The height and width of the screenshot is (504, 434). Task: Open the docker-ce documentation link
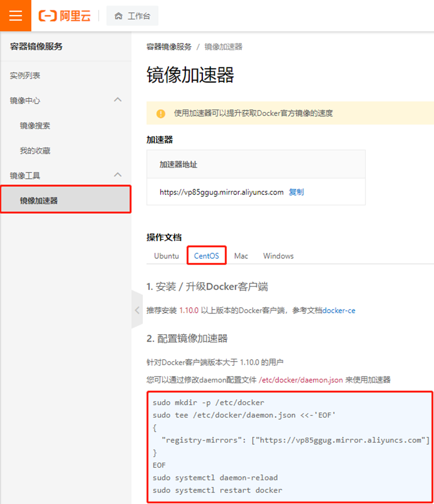[339, 310]
